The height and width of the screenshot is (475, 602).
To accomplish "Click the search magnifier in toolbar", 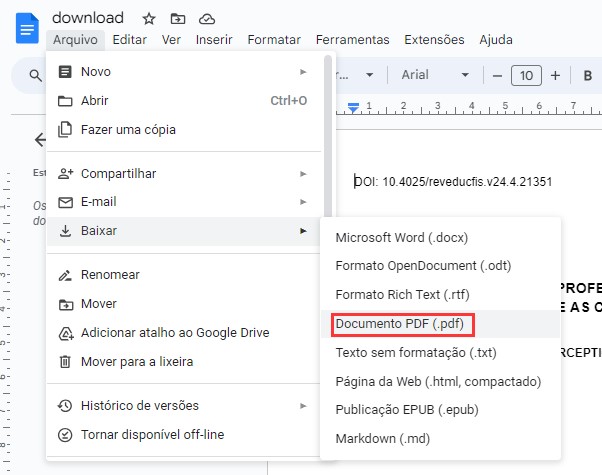I will click(35, 75).
